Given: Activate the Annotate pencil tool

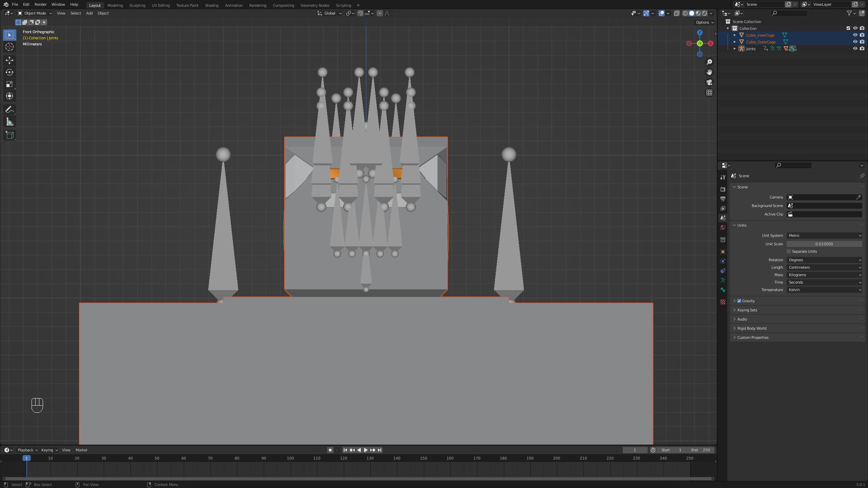Looking at the screenshot, I should tap(9, 109).
